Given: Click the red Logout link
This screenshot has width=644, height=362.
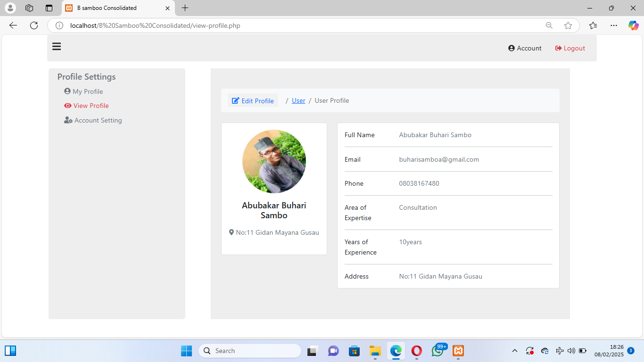Looking at the screenshot, I should (570, 48).
